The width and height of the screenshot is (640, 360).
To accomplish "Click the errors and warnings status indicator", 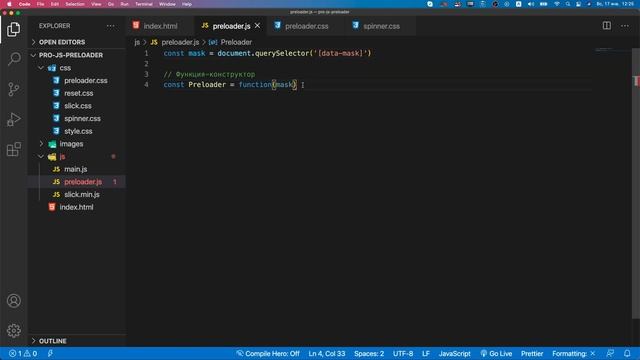I will pos(23,353).
